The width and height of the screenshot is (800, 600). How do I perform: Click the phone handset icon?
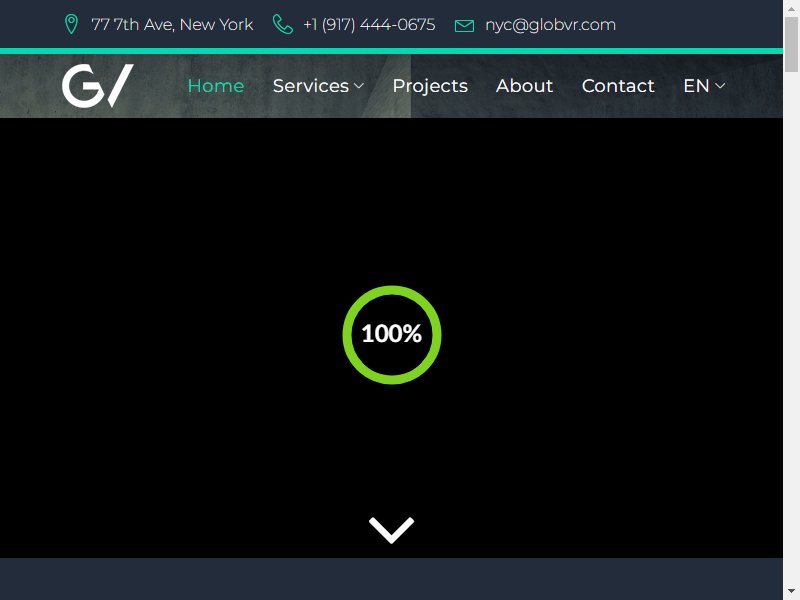pos(283,24)
